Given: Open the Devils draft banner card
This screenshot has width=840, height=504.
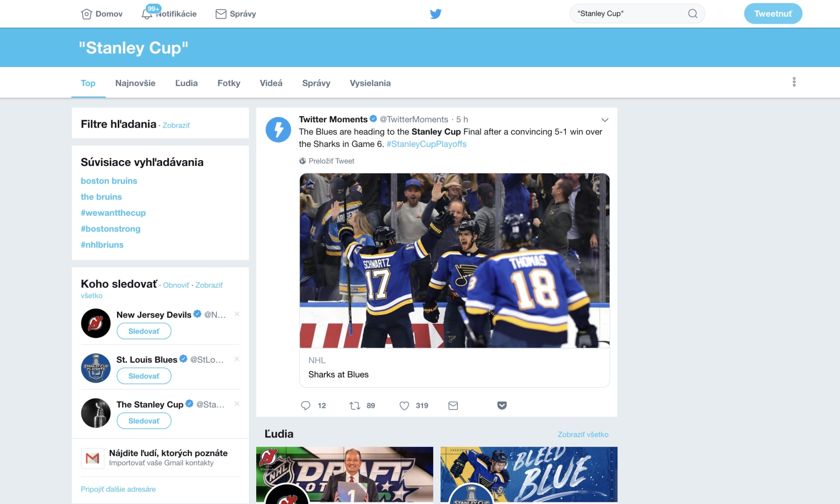Looking at the screenshot, I should pyautogui.click(x=345, y=475).
